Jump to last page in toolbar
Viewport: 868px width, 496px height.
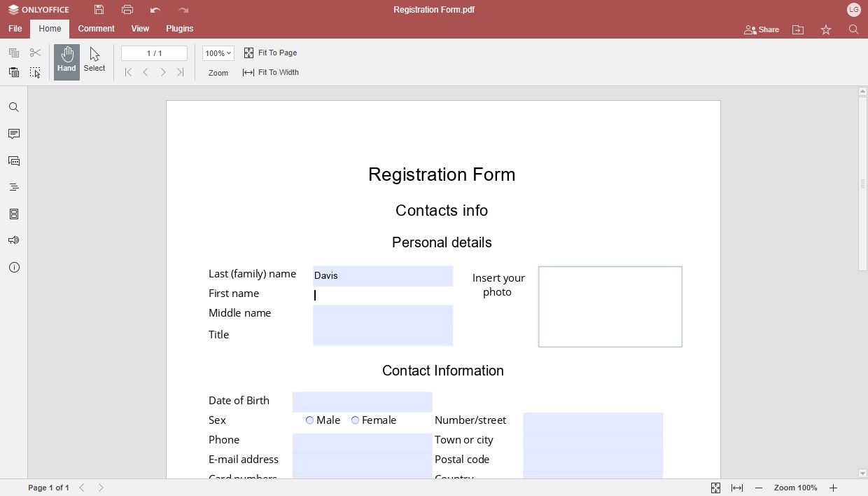click(181, 72)
